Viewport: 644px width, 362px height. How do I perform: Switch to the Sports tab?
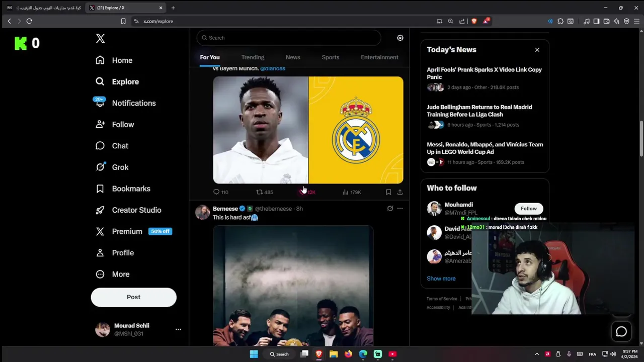coord(331,57)
